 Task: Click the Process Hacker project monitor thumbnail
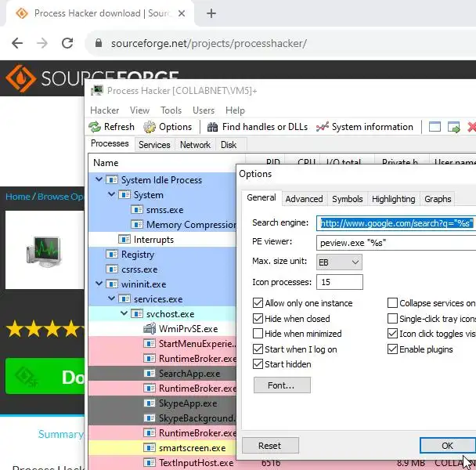tap(44, 251)
